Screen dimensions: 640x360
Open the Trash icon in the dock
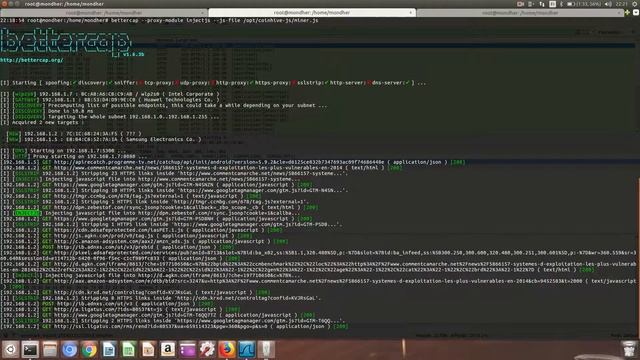tap(629, 350)
